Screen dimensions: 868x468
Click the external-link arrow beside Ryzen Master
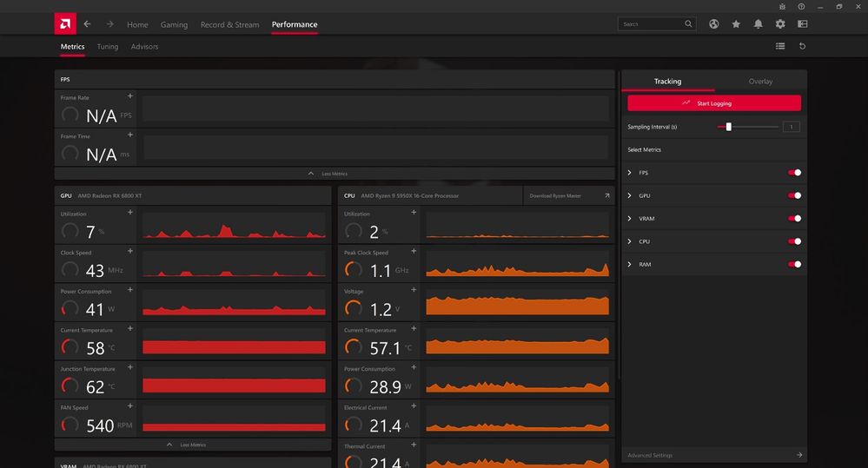pos(606,195)
